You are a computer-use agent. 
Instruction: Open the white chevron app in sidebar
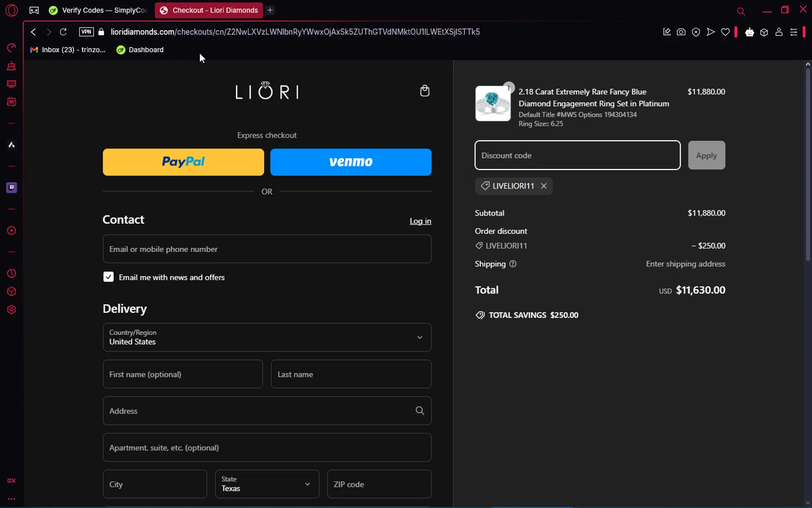pos(11,145)
